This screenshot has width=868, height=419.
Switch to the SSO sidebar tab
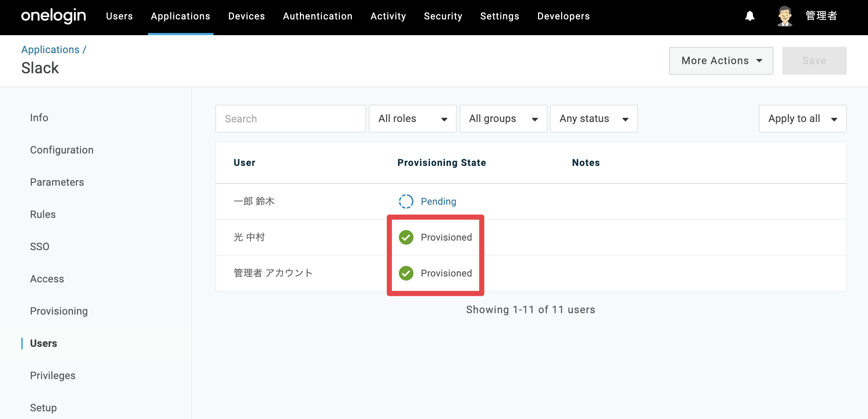[x=40, y=246]
